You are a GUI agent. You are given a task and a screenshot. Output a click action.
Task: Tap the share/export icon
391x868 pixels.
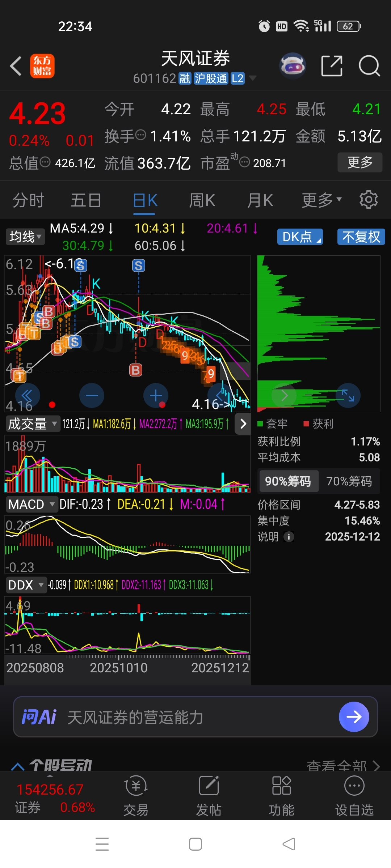(332, 66)
